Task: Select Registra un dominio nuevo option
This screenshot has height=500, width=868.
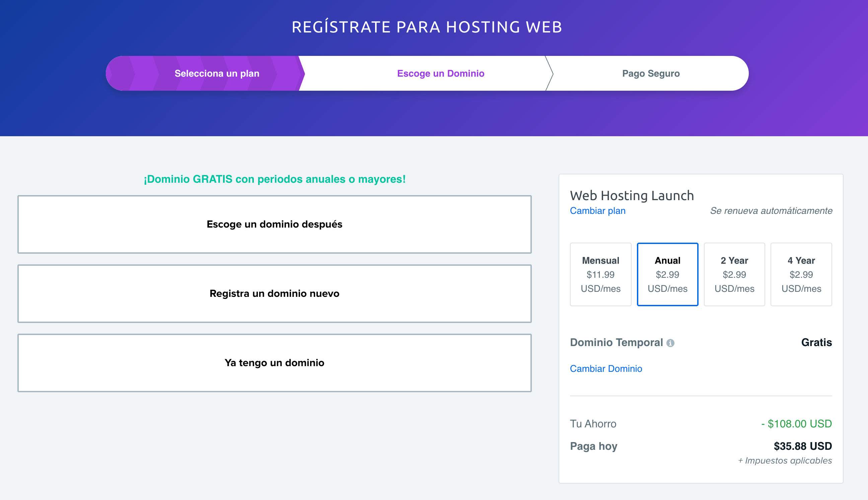Action: (274, 293)
